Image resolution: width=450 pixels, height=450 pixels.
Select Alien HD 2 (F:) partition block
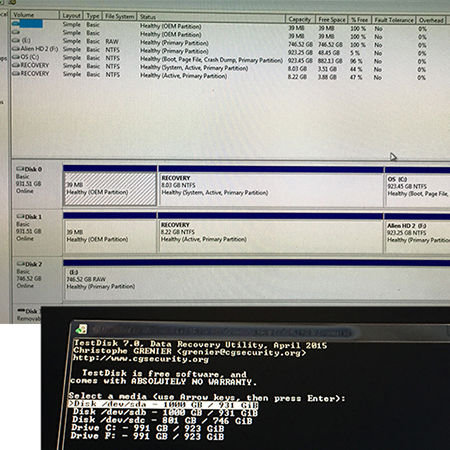pos(417,233)
